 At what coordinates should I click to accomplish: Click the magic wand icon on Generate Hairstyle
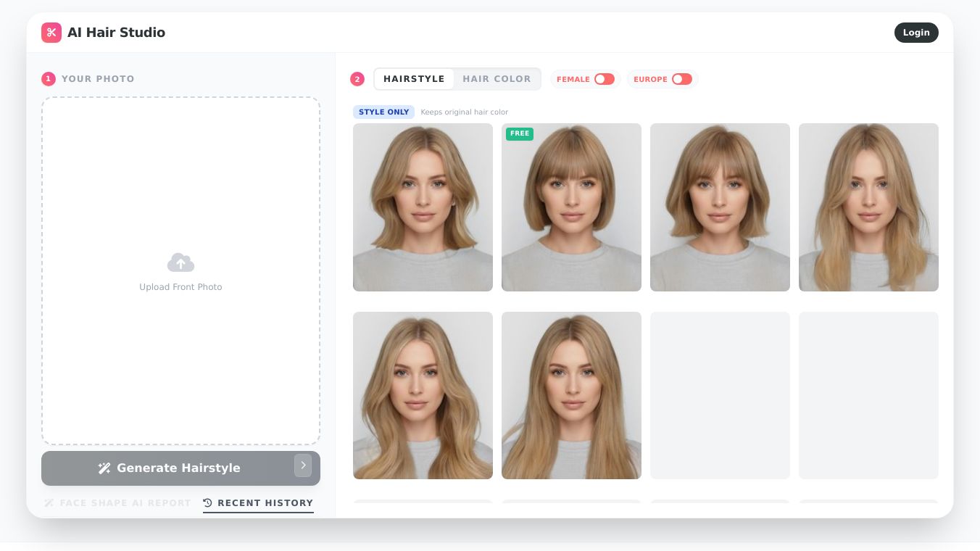click(x=104, y=468)
